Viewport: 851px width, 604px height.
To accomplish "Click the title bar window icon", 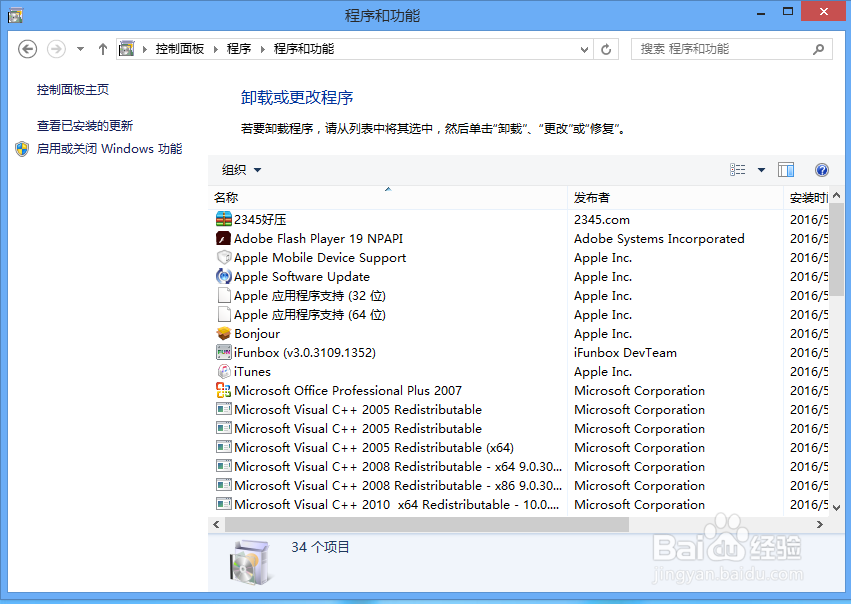I will coord(15,15).
